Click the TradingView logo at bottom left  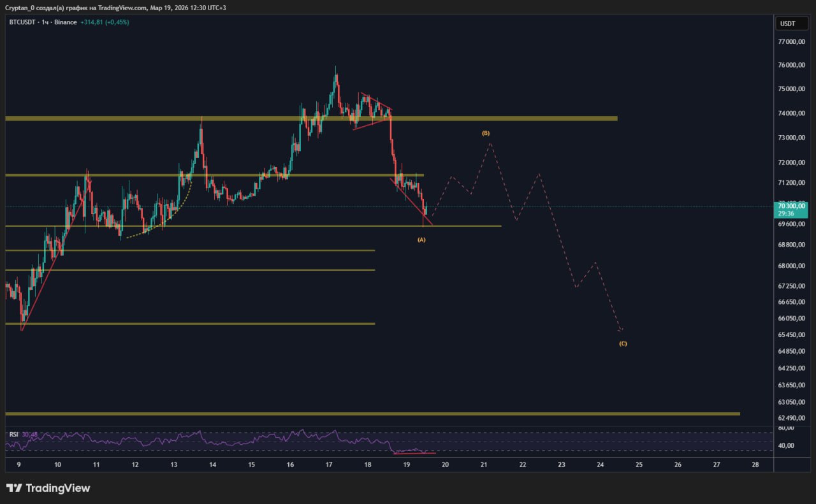(x=48, y=488)
